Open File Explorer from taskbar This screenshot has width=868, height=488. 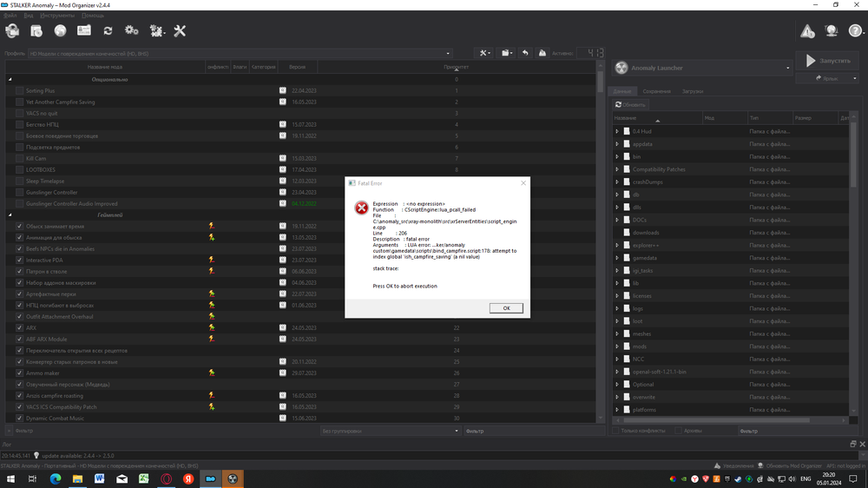[x=77, y=478]
